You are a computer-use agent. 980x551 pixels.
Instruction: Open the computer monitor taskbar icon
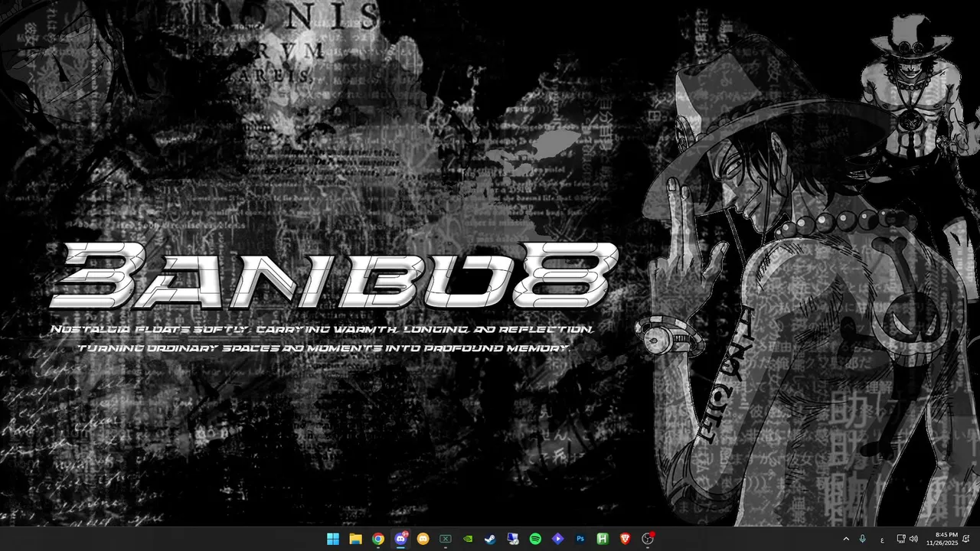pyautogui.click(x=513, y=539)
